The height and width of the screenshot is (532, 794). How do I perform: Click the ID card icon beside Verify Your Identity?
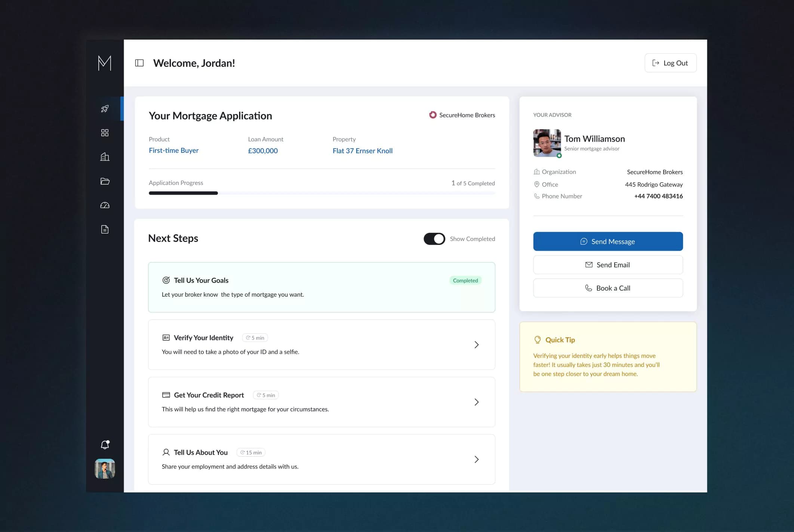click(x=166, y=338)
